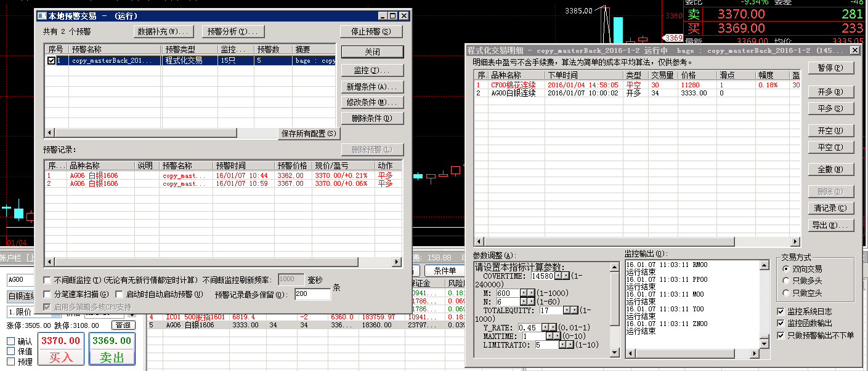
Task: Click the 预警记录最多保留 input field
Action: [312, 295]
